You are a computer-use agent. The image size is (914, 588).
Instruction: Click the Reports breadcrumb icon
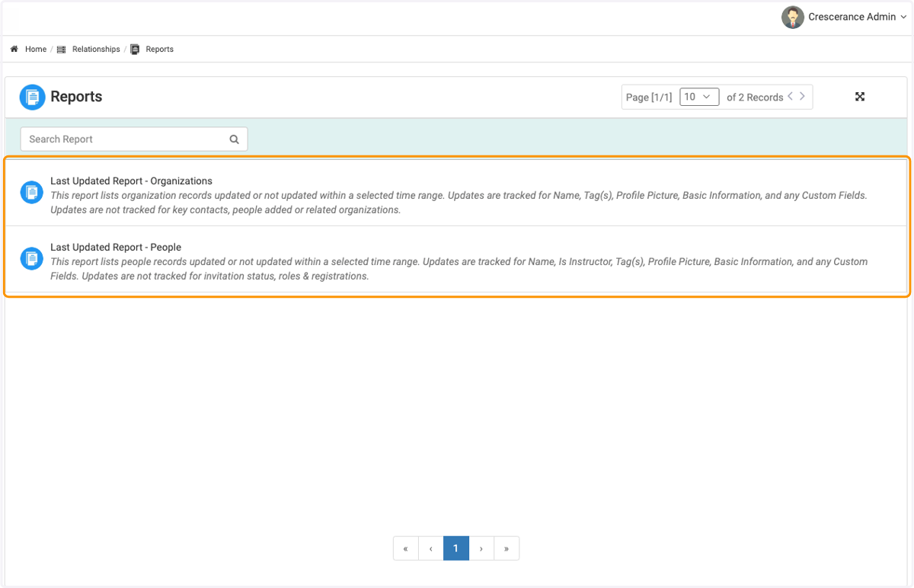coord(135,49)
